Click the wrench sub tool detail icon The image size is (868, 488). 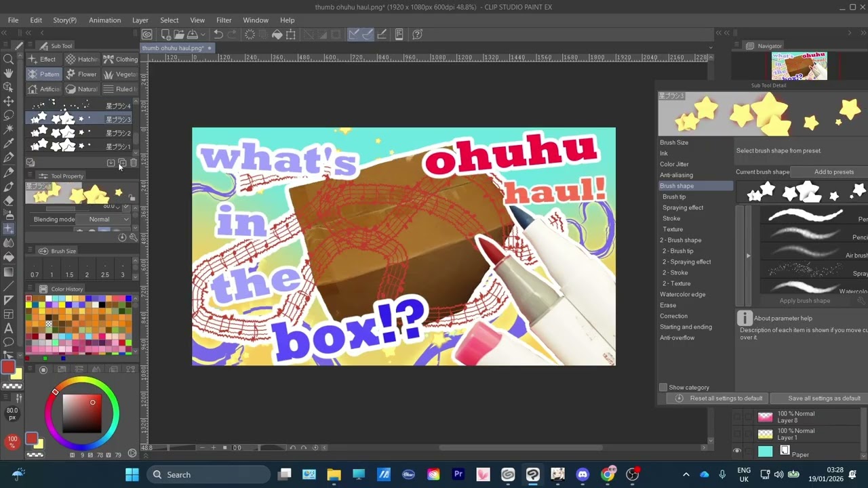(133, 237)
